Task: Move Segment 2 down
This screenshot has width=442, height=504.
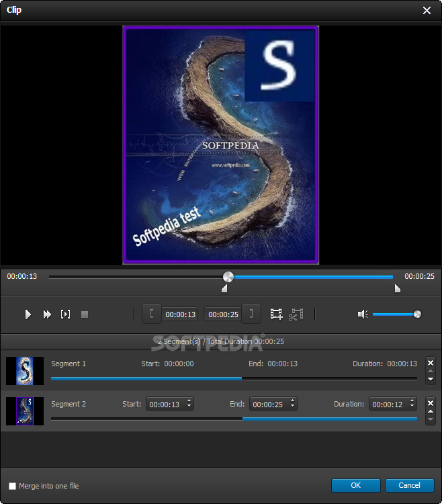Action: click(x=431, y=419)
